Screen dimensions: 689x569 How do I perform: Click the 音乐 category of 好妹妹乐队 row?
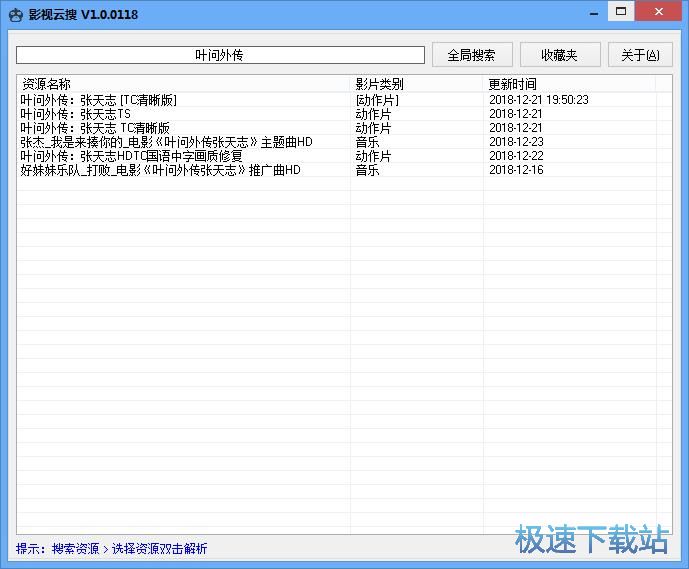coord(367,170)
